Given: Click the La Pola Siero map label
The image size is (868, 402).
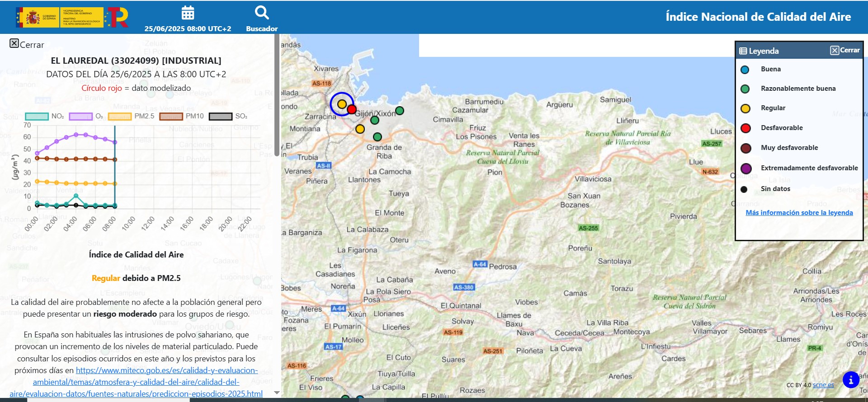Looking at the screenshot, I should 388,292.
